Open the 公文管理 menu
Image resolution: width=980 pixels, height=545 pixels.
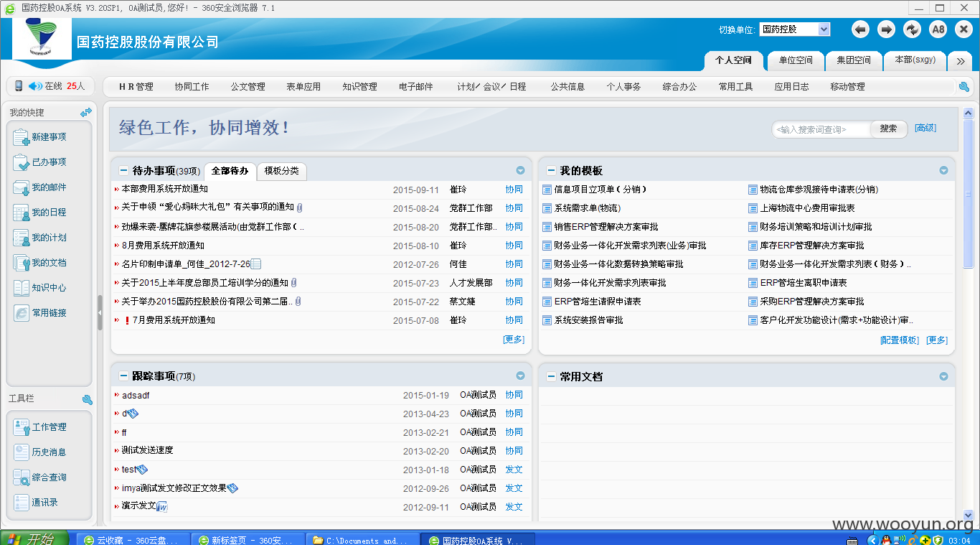pyautogui.click(x=248, y=87)
